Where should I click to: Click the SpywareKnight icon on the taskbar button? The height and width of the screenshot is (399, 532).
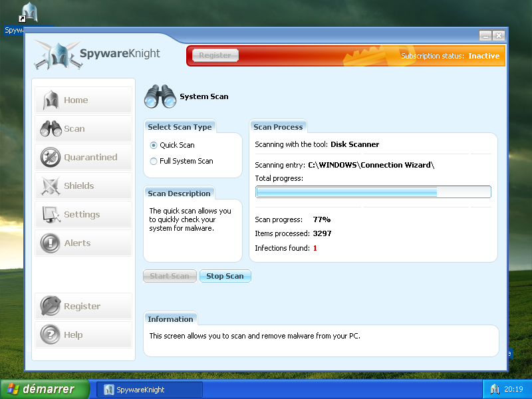(108, 390)
